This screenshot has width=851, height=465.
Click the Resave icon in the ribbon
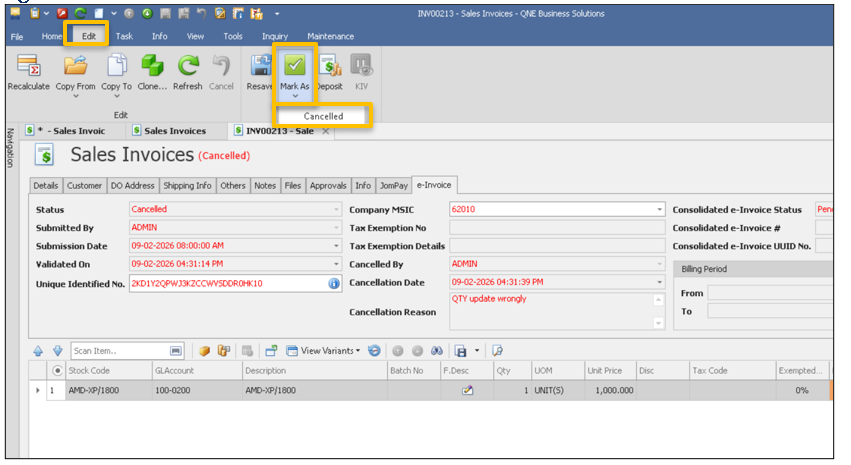(x=260, y=67)
